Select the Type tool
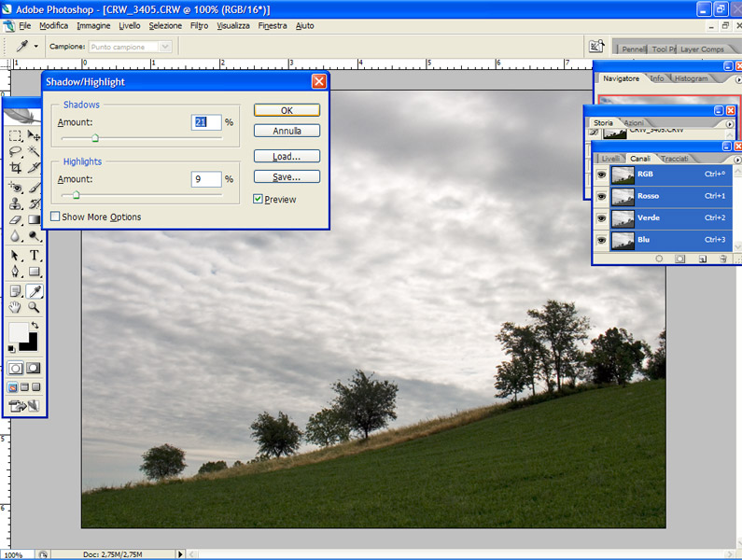This screenshot has width=742, height=560. 35,255
